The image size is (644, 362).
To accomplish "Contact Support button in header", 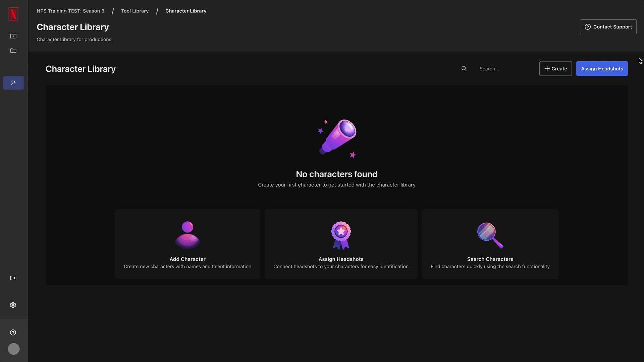I will 608,27.
